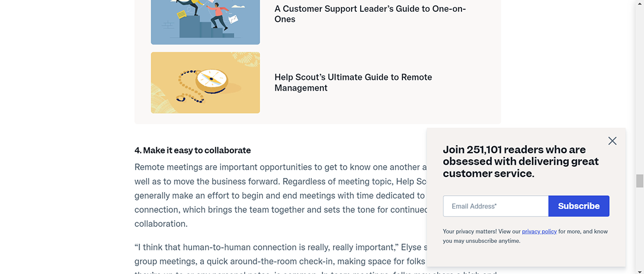The width and height of the screenshot is (644, 274).
Task: Click the page's vertical scrollbar thumb
Action: click(x=639, y=181)
